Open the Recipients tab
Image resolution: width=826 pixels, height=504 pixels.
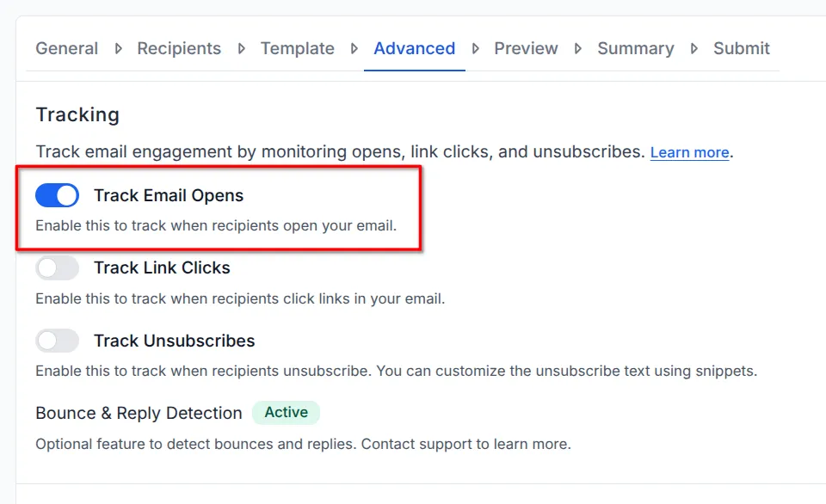tap(179, 48)
